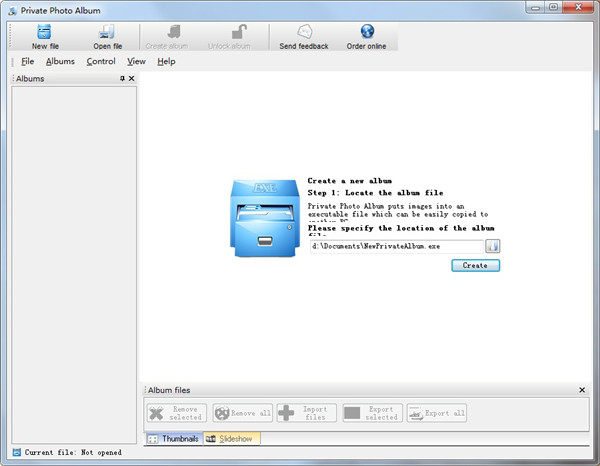Click the Private Photo Album title icon
This screenshot has width=600, height=466.
coord(13,11)
